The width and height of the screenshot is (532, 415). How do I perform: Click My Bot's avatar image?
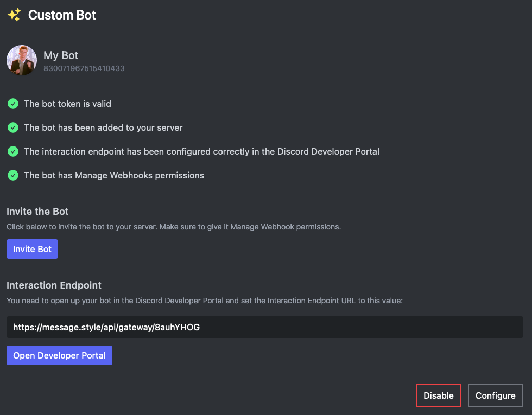click(21, 60)
